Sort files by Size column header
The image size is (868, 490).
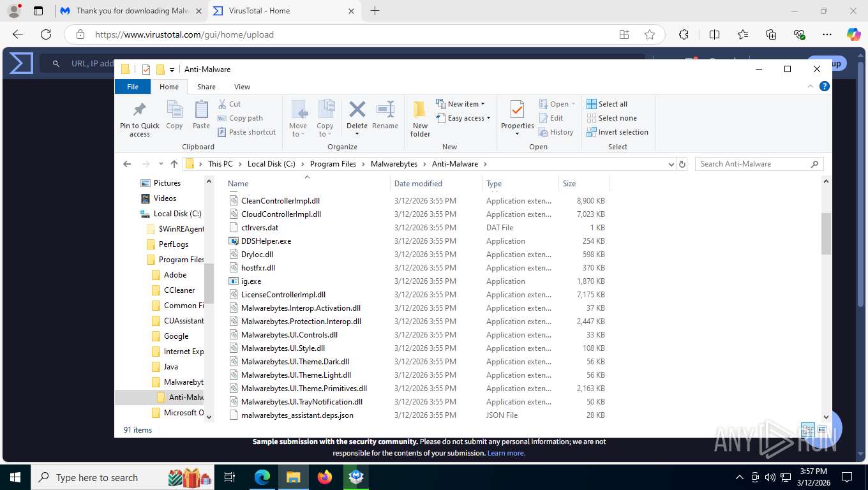(584, 184)
